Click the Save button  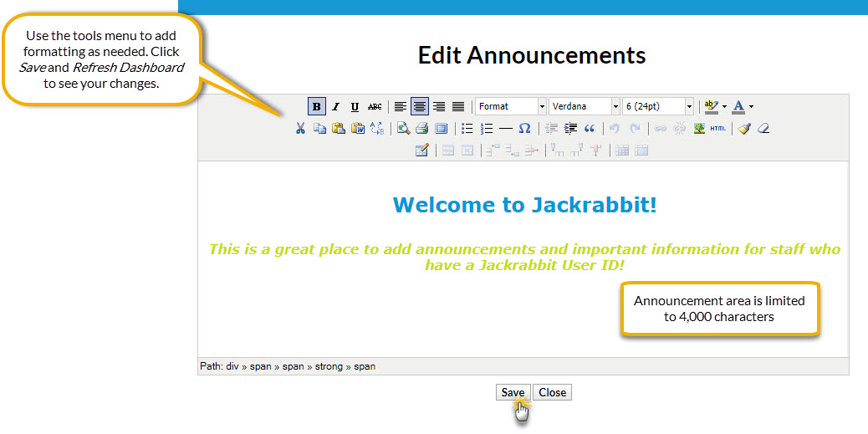(x=513, y=392)
